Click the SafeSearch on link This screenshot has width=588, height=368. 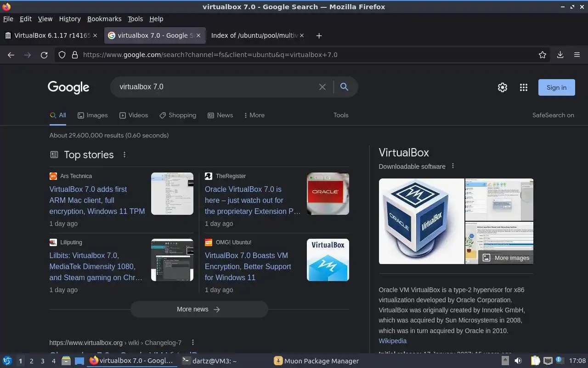pos(553,115)
